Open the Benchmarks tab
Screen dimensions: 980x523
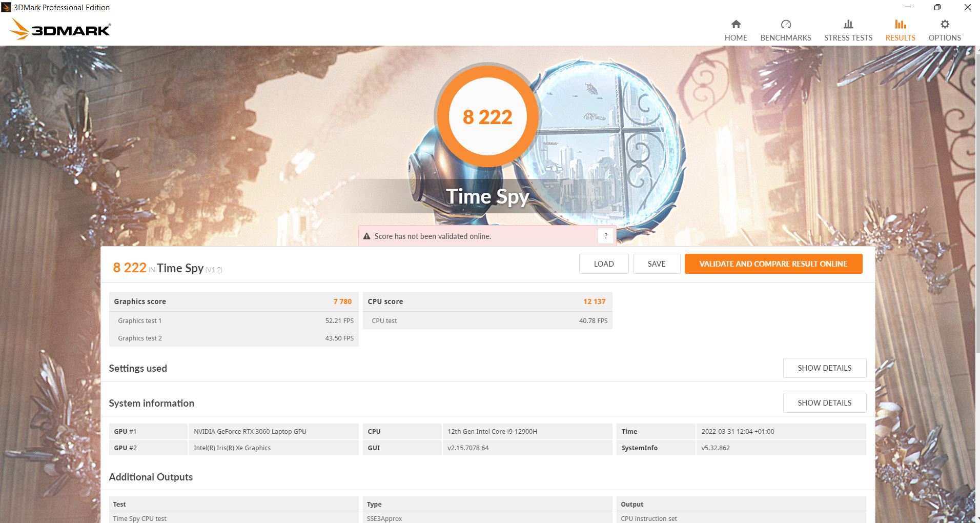[785, 30]
